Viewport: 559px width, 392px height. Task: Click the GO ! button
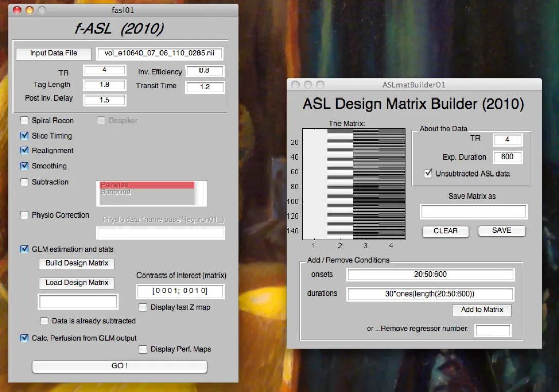(x=119, y=366)
